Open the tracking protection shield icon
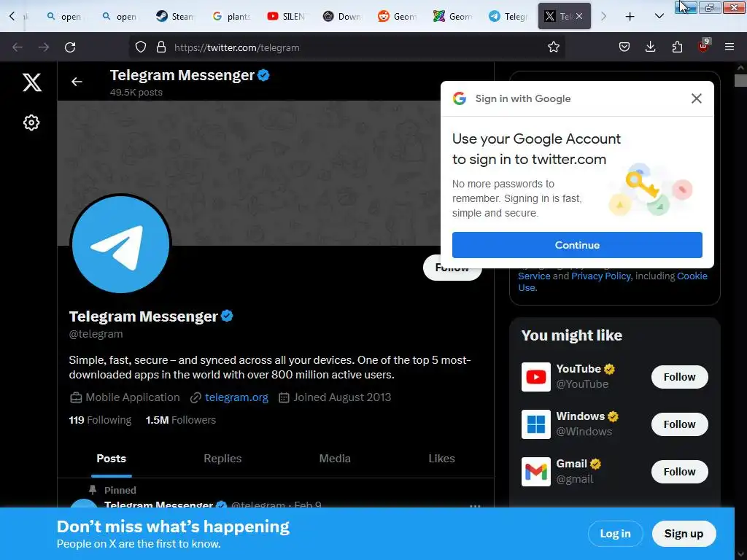This screenshot has height=560, width=747. click(x=141, y=47)
